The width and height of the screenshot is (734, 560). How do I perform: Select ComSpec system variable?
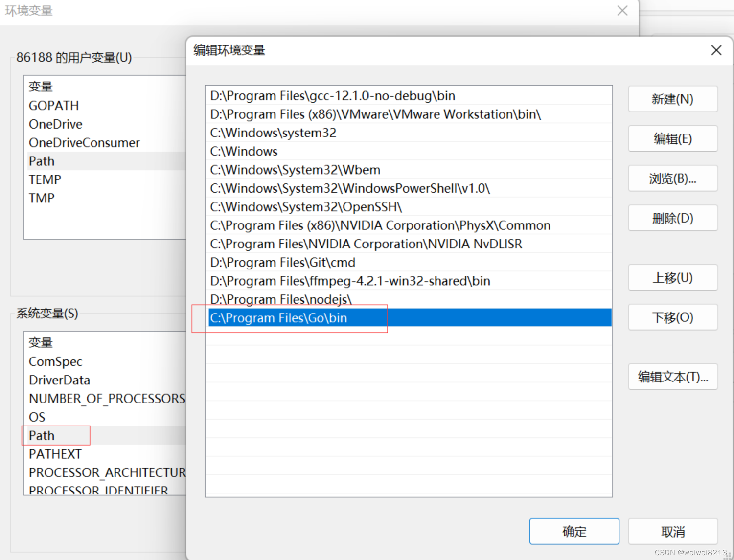[x=105, y=362]
